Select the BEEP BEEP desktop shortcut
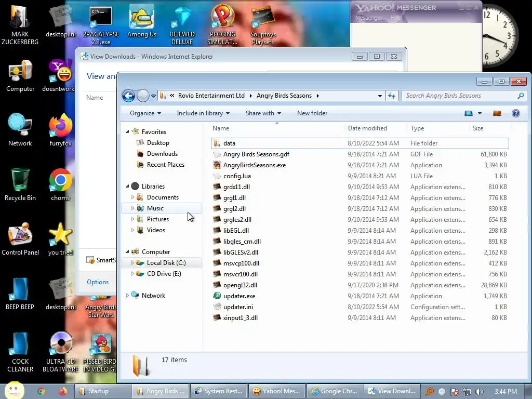Image resolution: width=532 pixels, height=399 pixels. click(x=20, y=294)
